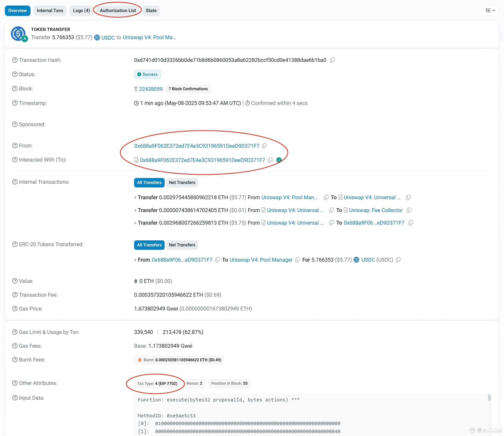Show All Transfers for Internal Transactions

149,183
